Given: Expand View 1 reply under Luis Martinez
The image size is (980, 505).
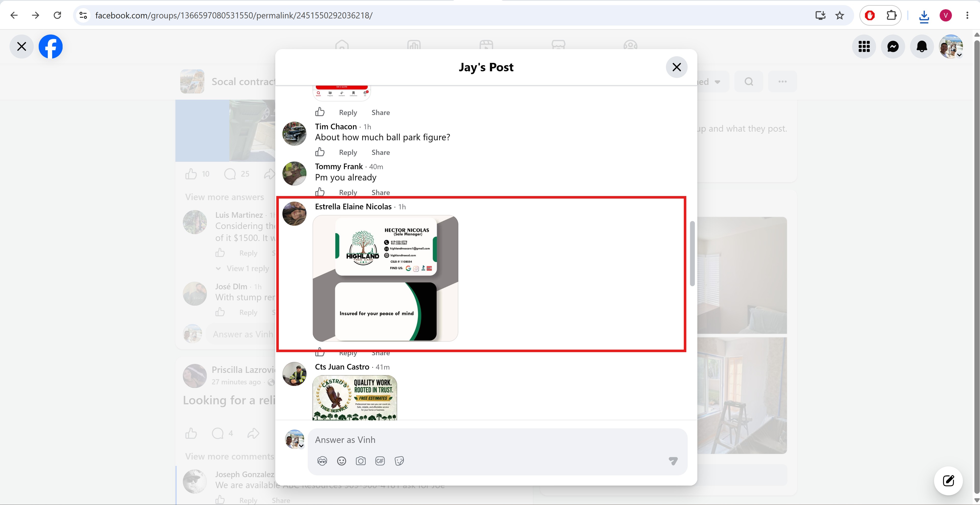Looking at the screenshot, I should [242, 269].
